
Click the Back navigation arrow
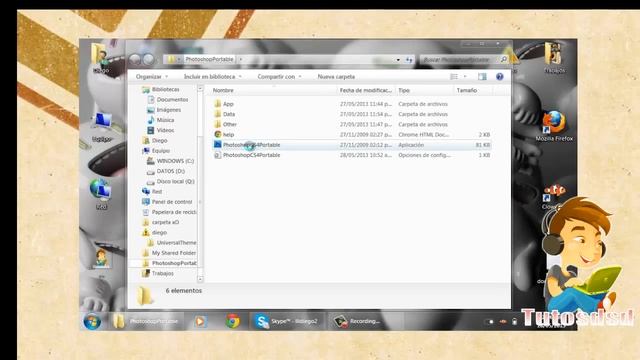click(x=135, y=60)
